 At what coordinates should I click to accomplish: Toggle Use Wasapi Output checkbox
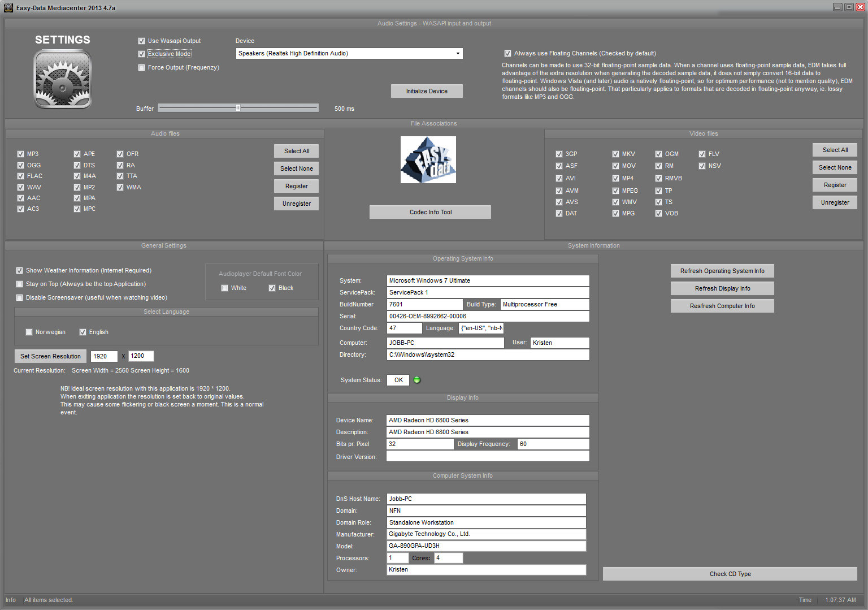pos(141,41)
